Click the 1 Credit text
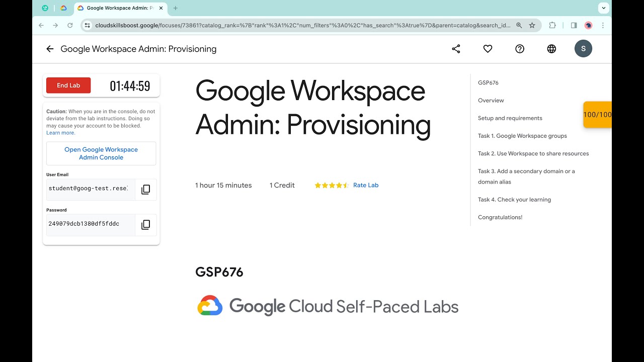644x362 pixels. pos(282,185)
